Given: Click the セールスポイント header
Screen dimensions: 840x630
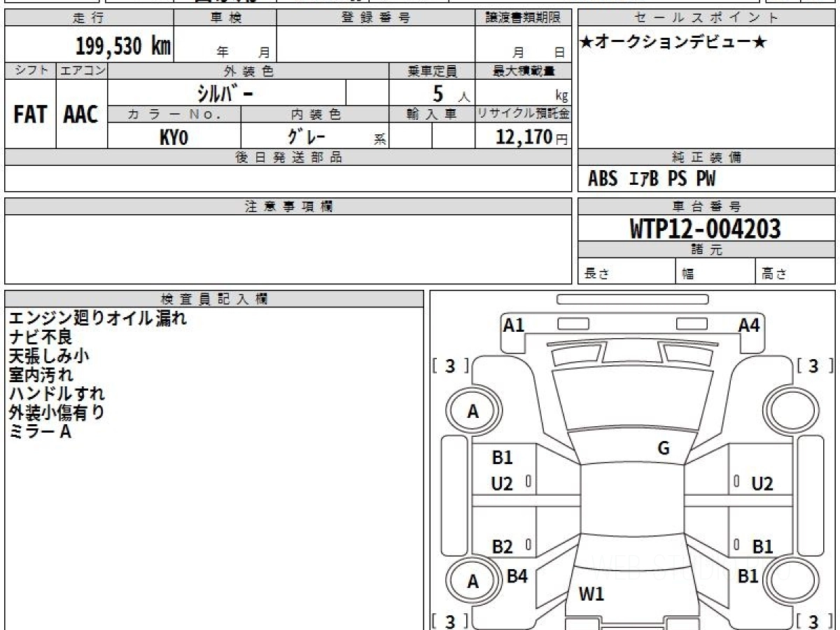Looking at the screenshot, I should coord(707,17).
